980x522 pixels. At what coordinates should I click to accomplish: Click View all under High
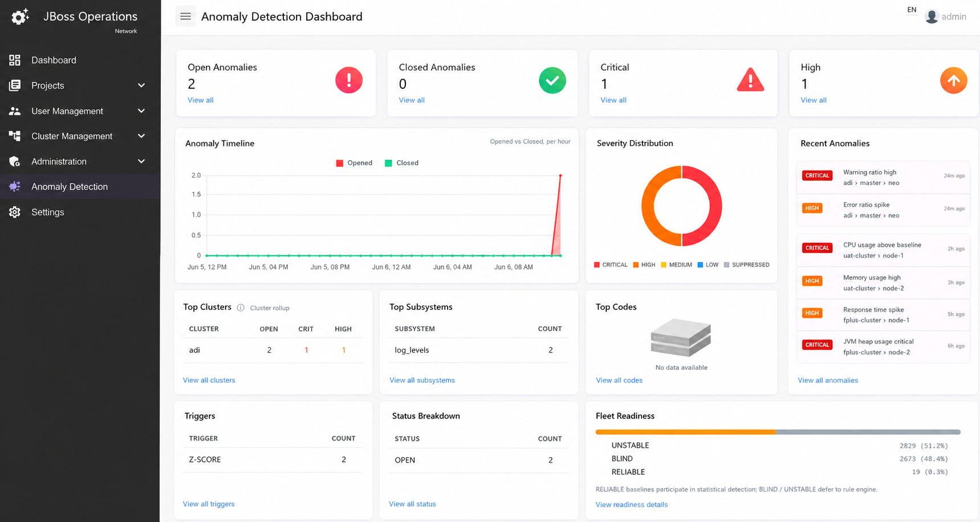click(814, 100)
